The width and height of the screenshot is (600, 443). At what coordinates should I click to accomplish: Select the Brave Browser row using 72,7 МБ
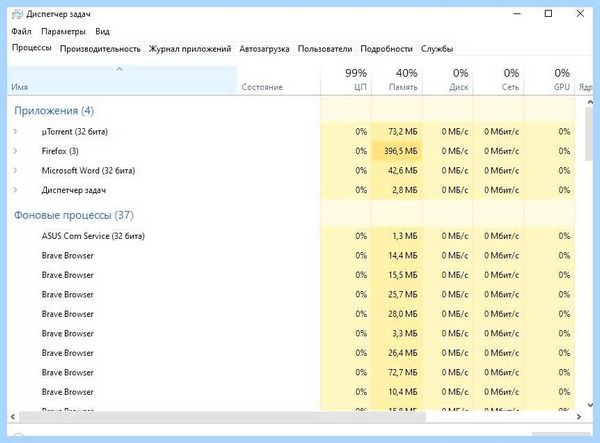tap(291, 373)
